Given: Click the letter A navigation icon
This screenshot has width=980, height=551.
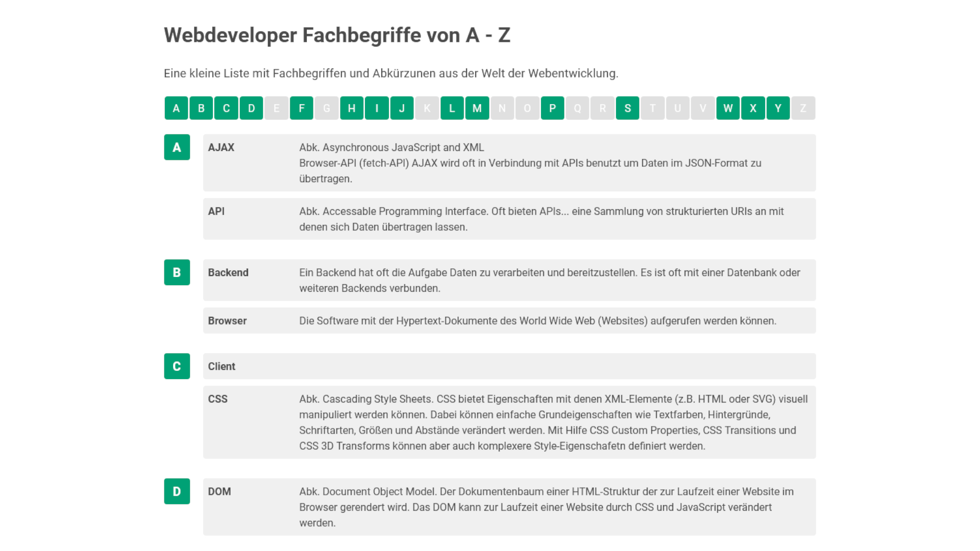Looking at the screenshot, I should pos(176,108).
